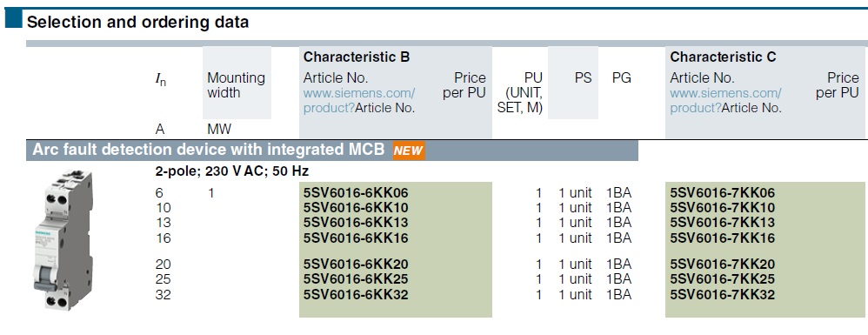Select article number 5SV6016-7KK06
The height and width of the screenshot is (335, 868).
pos(723,193)
